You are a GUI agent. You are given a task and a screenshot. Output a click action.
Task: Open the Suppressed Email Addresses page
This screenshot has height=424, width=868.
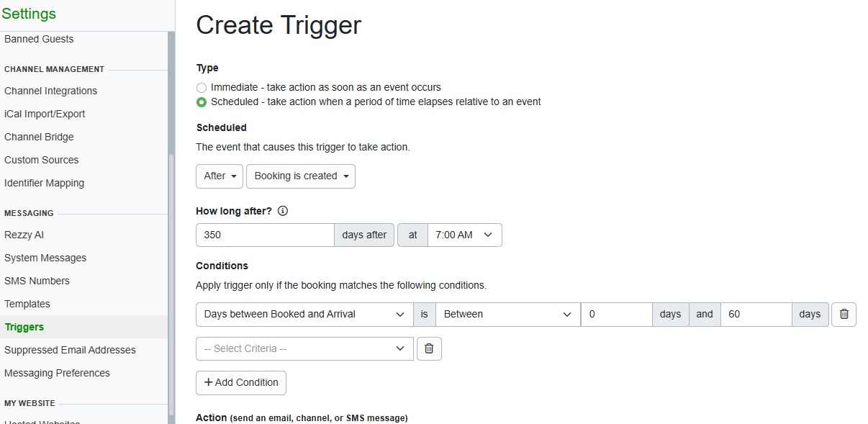click(x=70, y=350)
